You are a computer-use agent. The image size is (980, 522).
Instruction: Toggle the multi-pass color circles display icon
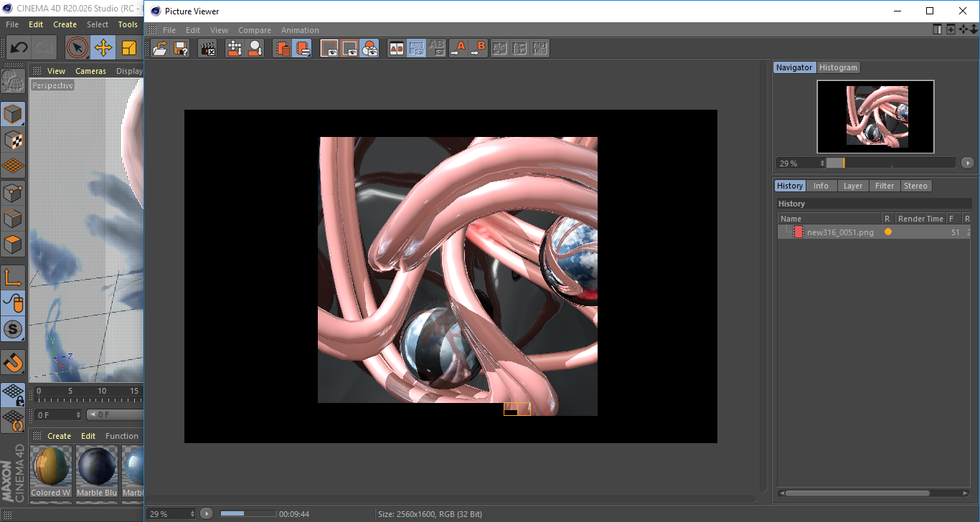click(369, 48)
